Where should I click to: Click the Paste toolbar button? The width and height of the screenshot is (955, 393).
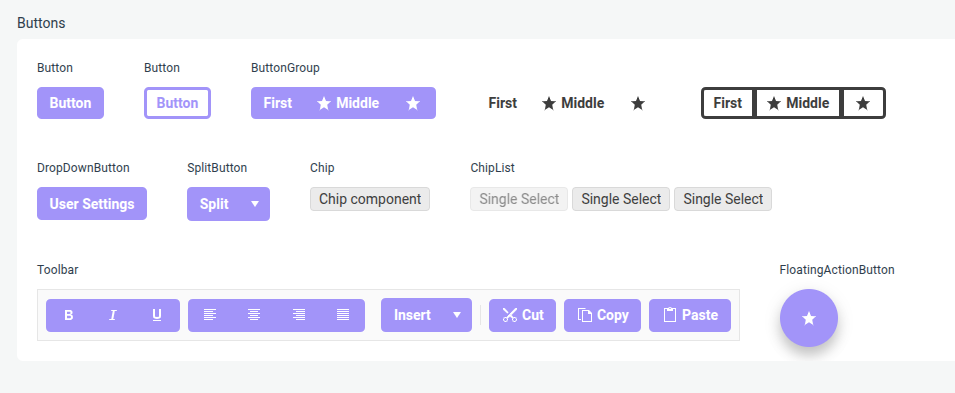pyautogui.click(x=690, y=315)
